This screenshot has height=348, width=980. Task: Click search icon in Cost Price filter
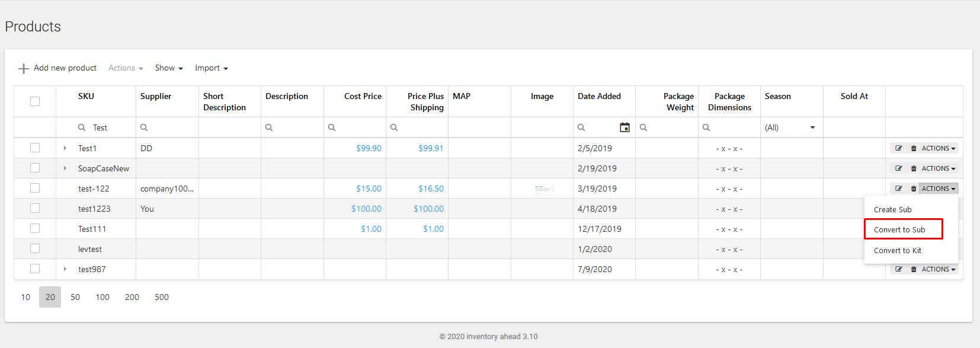[332, 127]
